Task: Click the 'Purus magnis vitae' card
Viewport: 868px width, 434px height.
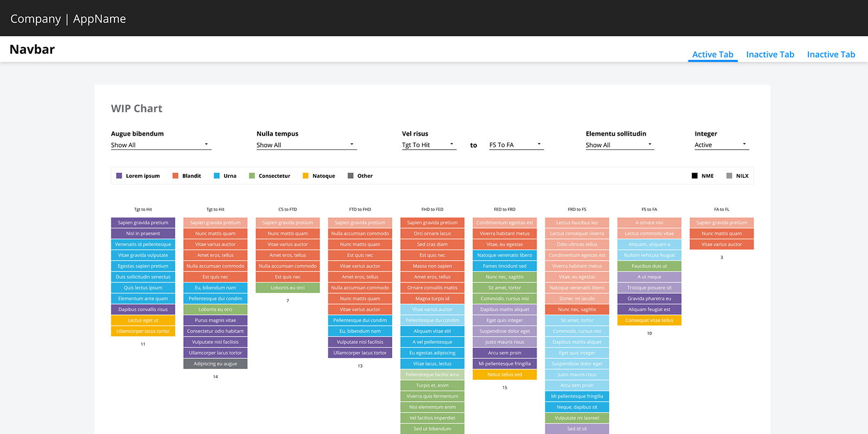Action: click(x=215, y=320)
